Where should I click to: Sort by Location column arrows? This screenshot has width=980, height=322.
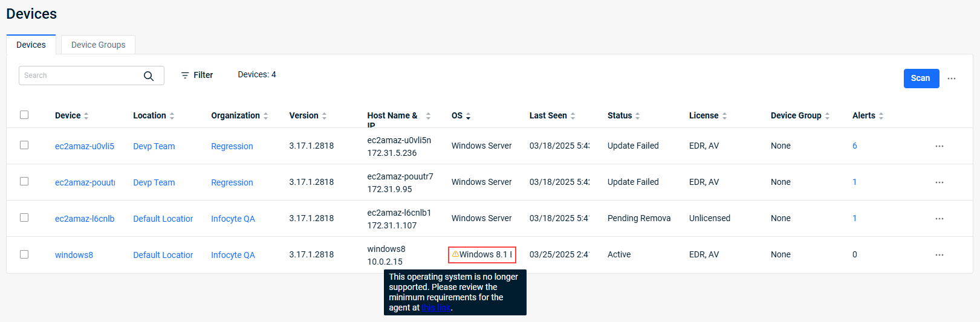(x=172, y=116)
